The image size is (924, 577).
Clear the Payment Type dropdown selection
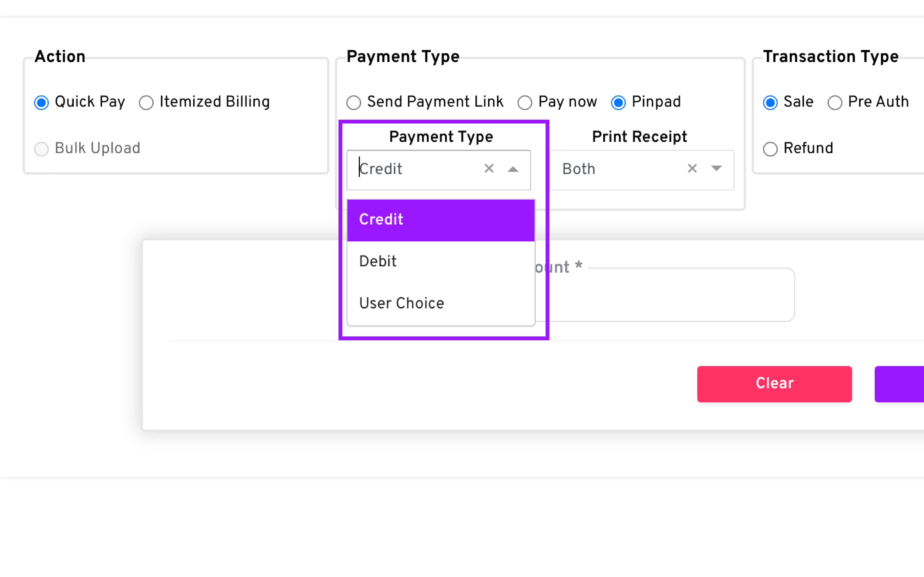[x=489, y=169]
